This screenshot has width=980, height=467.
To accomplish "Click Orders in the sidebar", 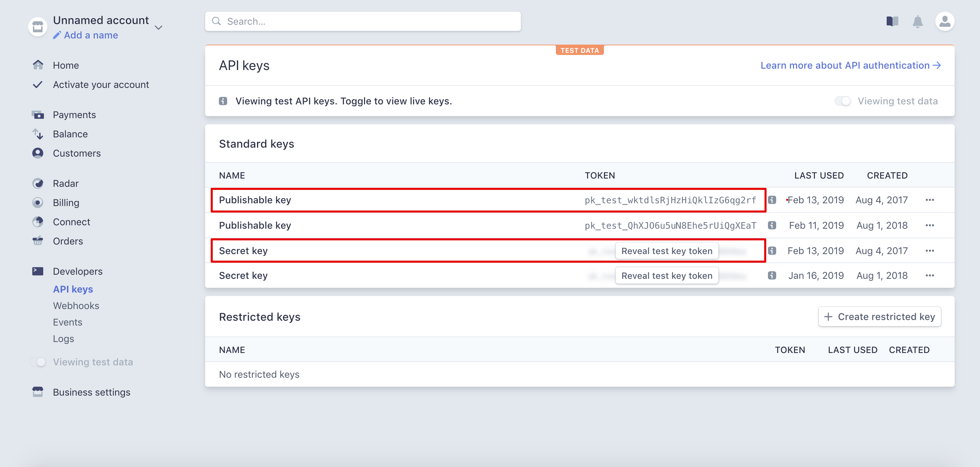I will tap(68, 241).
